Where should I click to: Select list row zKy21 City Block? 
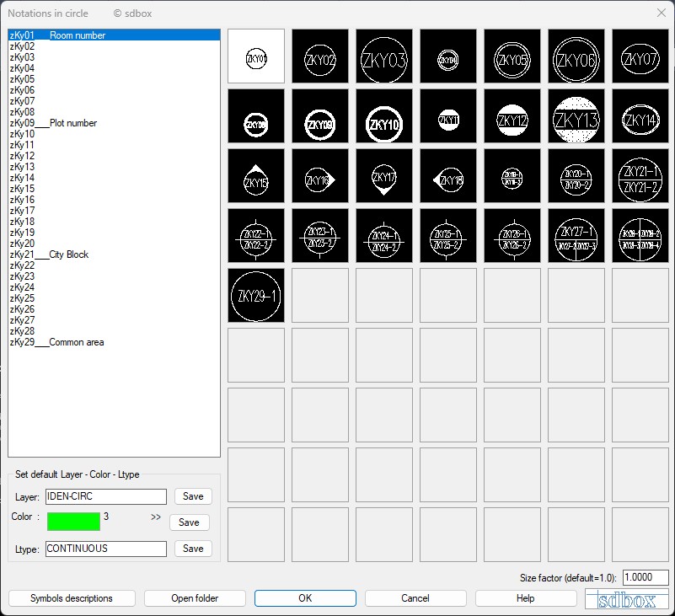114,254
